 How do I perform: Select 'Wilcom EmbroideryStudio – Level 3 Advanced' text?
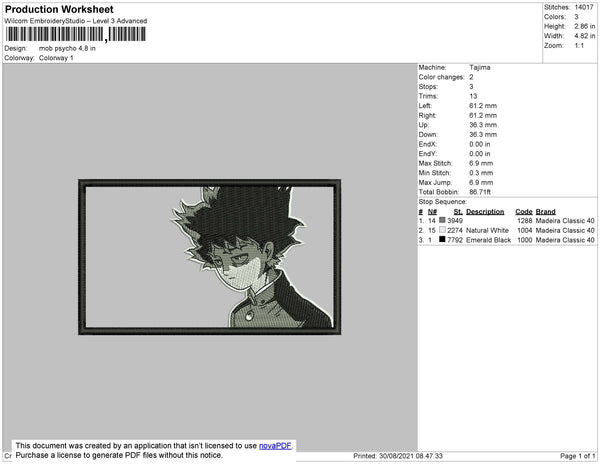tap(76, 21)
